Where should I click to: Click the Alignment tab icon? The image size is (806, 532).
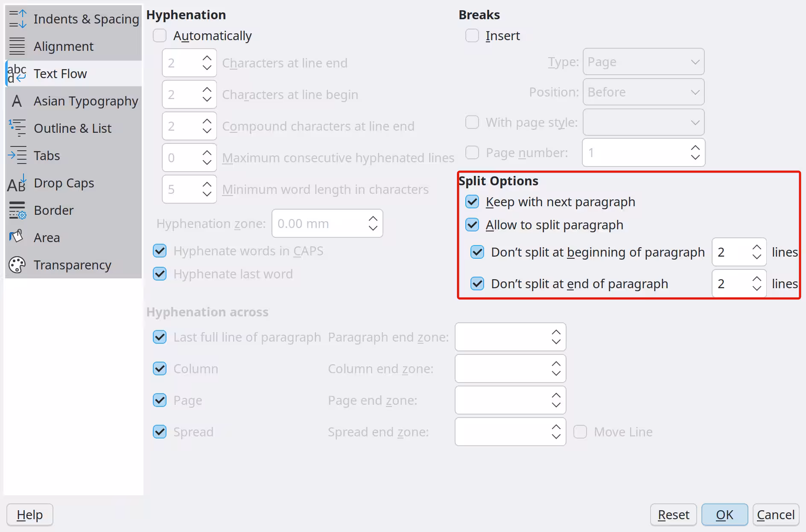coord(17,46)
